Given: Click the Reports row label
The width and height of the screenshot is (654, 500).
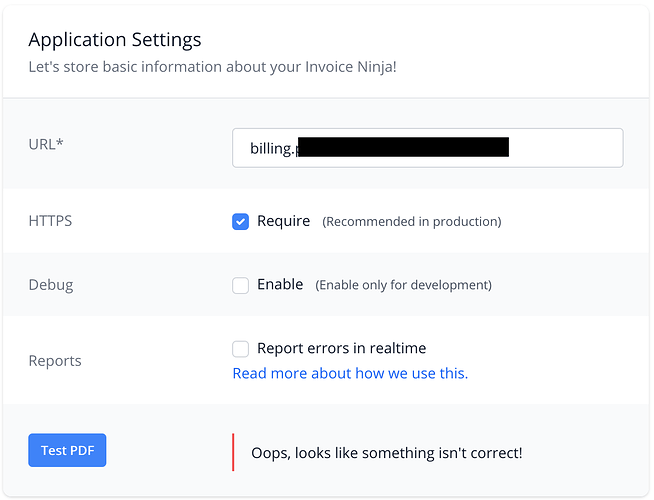Looking at the screenshot, I should point(55,361).
